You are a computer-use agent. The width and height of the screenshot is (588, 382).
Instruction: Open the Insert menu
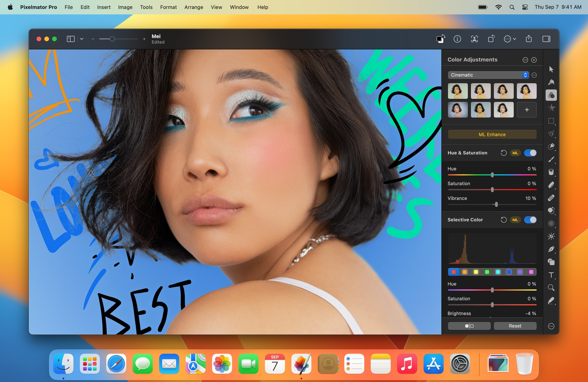tap(104, 7)
